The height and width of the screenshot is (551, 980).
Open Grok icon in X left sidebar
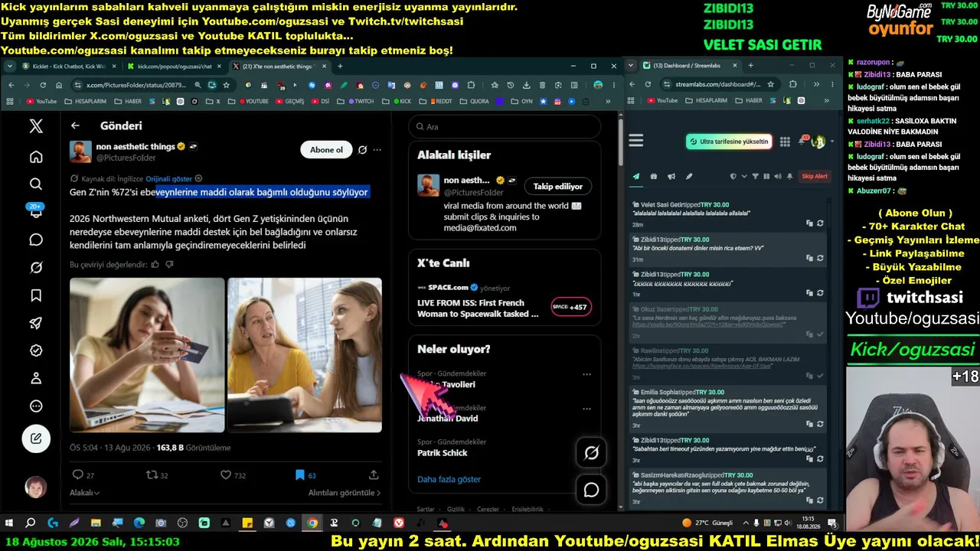[x=36, y=267]
